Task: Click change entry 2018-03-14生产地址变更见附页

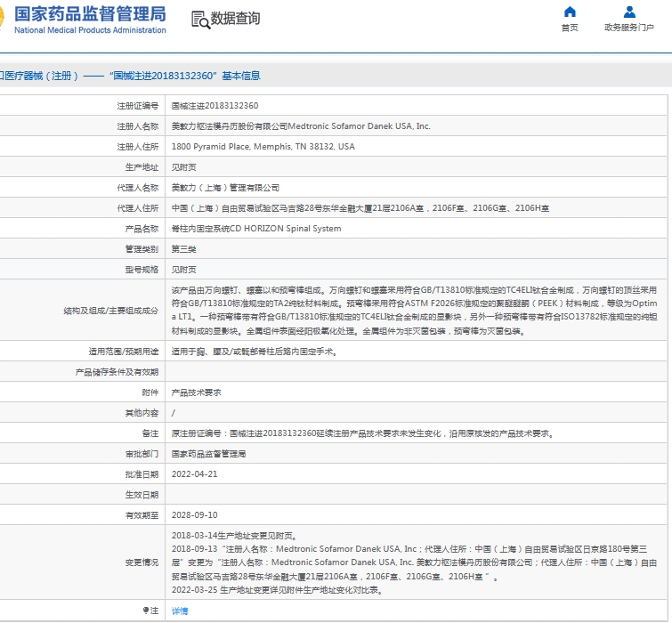Action: [234, 536]
